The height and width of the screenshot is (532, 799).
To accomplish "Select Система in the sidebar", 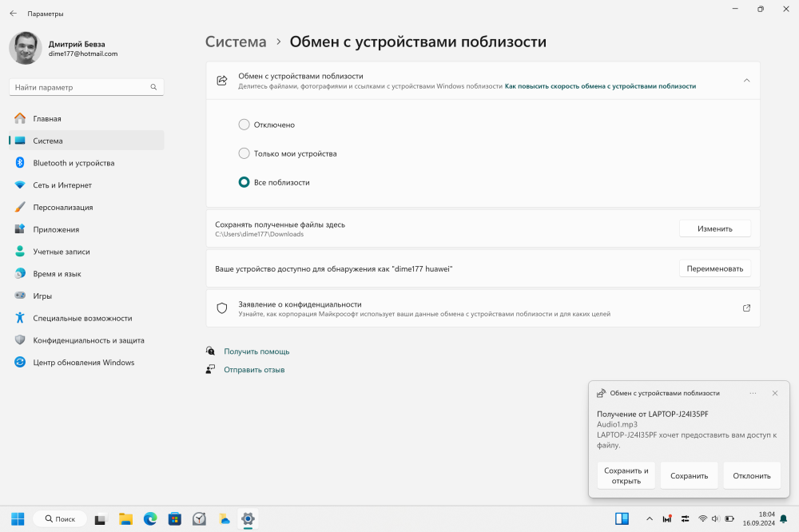I will pos(86,141).
